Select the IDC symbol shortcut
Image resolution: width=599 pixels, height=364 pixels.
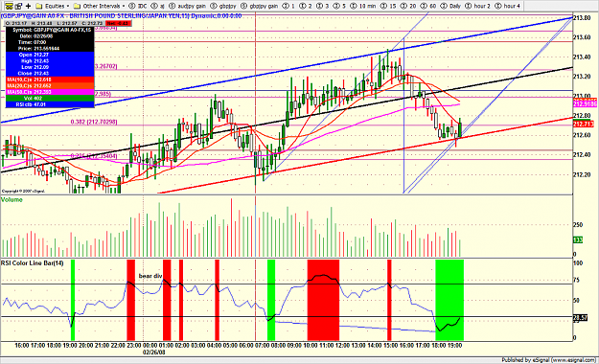point(138,6)
